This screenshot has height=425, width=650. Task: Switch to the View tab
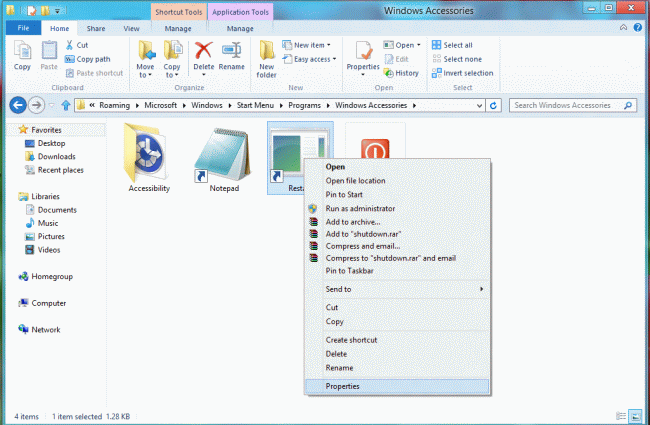point(131,28)
